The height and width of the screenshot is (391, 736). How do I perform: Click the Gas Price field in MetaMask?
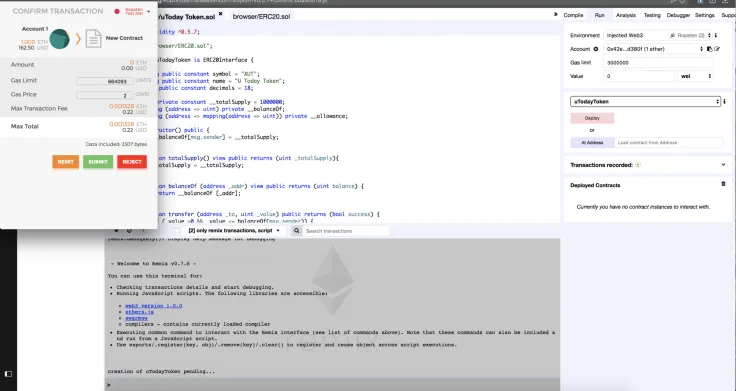point(104,95)
